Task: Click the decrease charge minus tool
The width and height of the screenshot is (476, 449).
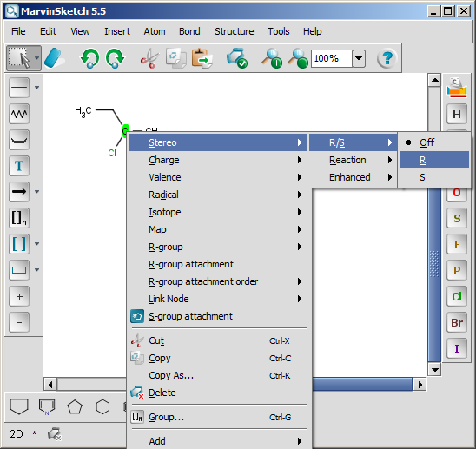Action: (x=19, y=322)
